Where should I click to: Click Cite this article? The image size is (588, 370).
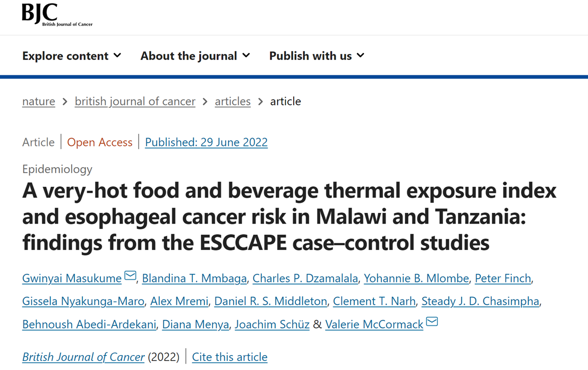(229, 357)
